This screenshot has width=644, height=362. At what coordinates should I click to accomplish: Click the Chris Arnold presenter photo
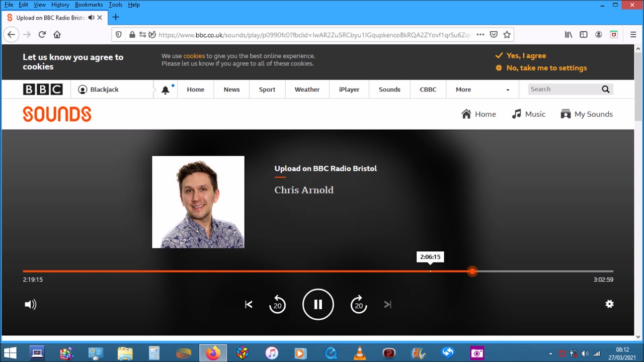coord(198,202)
